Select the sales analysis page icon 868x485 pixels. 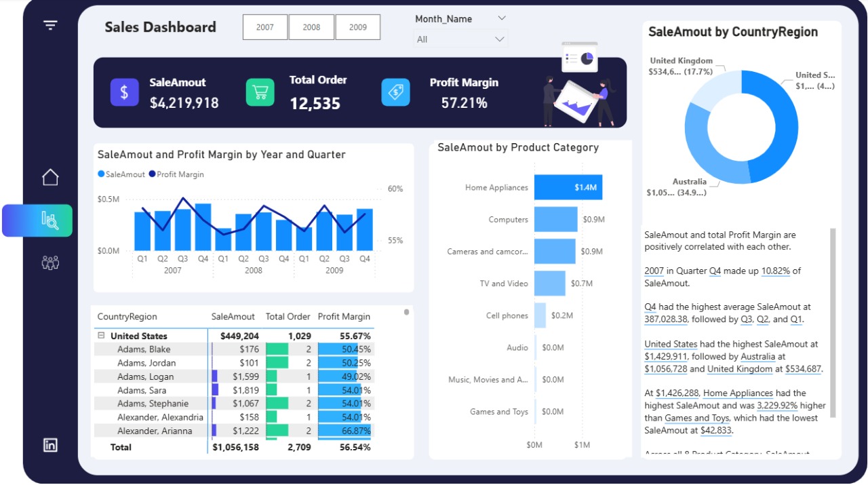(x=50, y=220)
